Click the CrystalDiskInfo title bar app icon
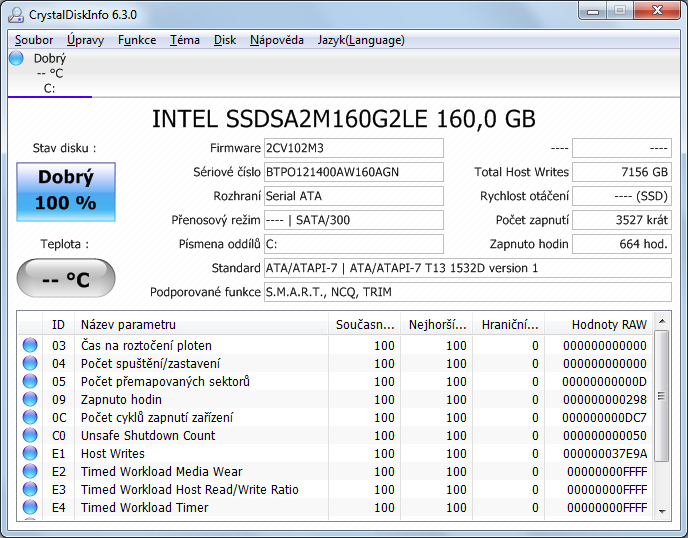This screenshot has width=688, height=538. point(17,13)
